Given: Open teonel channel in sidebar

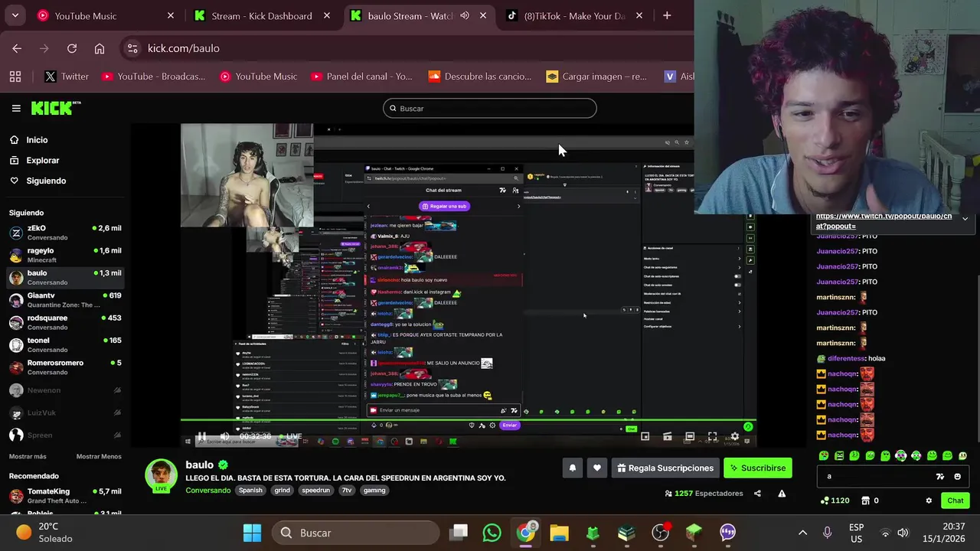Looking at the screenshot, I should click(x=65, y=345).
